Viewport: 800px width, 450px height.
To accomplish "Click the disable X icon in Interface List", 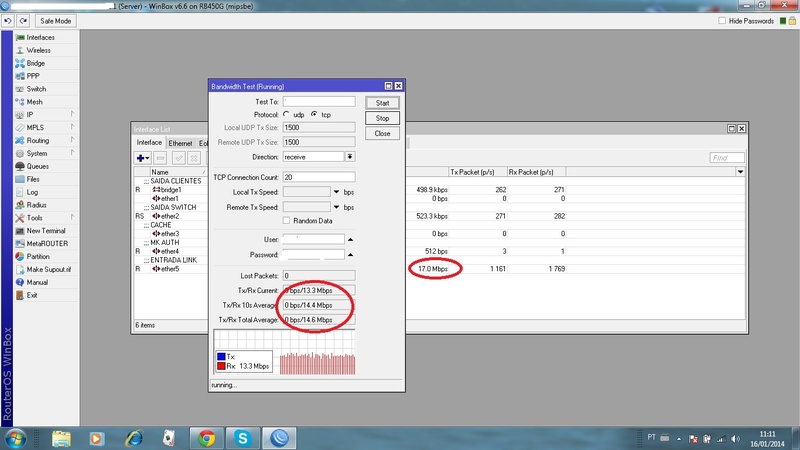I will click(x=194, y=158).
